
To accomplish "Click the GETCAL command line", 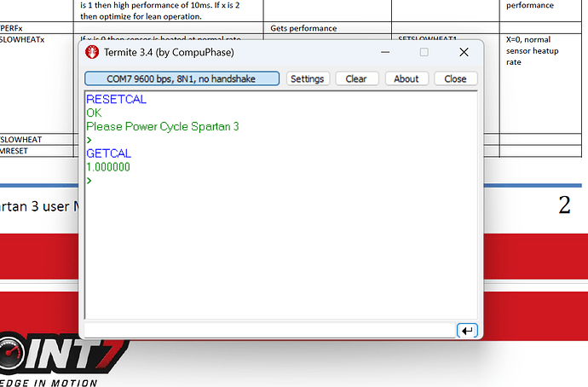I will pos(109,153).
